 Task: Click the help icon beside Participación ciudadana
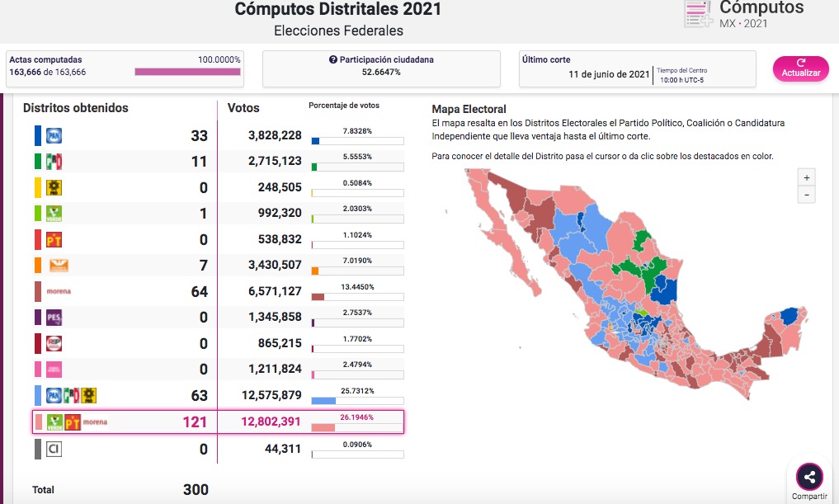333,60
